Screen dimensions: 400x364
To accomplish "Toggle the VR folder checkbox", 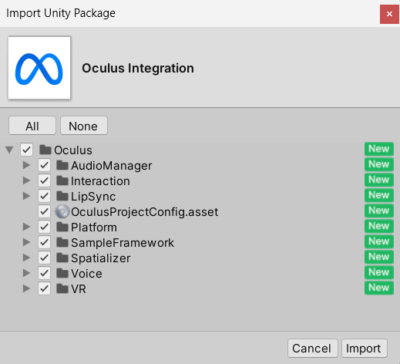I will click(x=44, y=289).
